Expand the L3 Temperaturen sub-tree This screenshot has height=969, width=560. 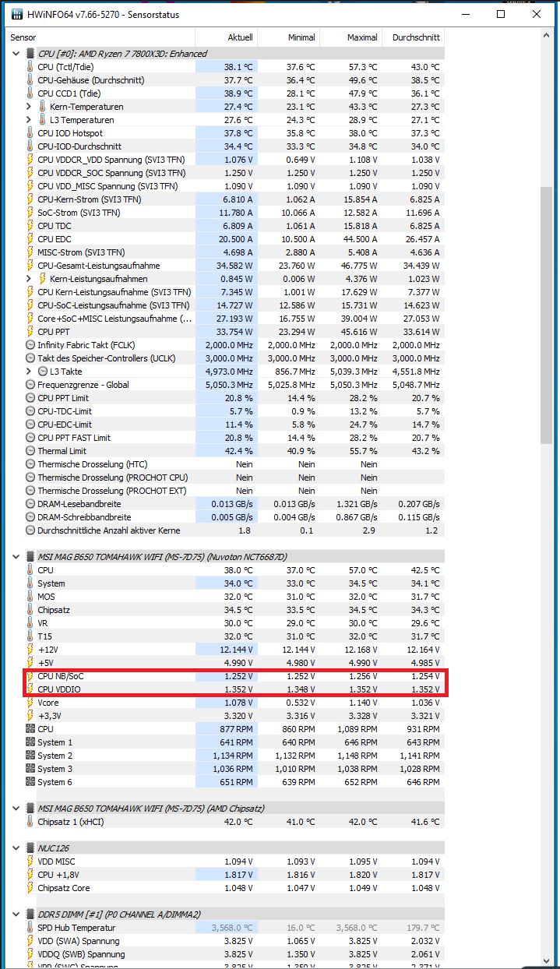(x=30, y=120)
